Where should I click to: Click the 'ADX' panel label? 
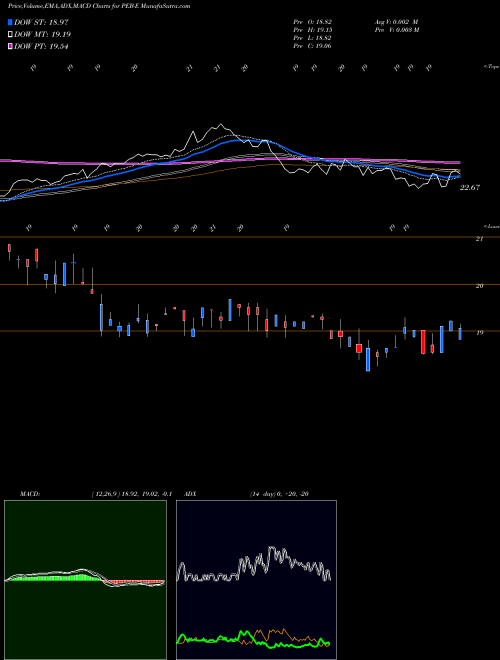[x=190, y=494]
